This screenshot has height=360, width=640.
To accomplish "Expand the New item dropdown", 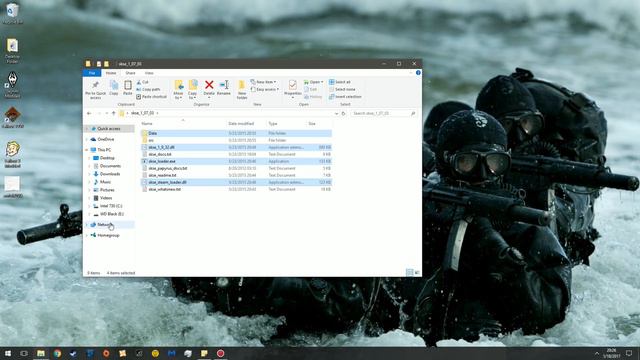I will [264, 82].
